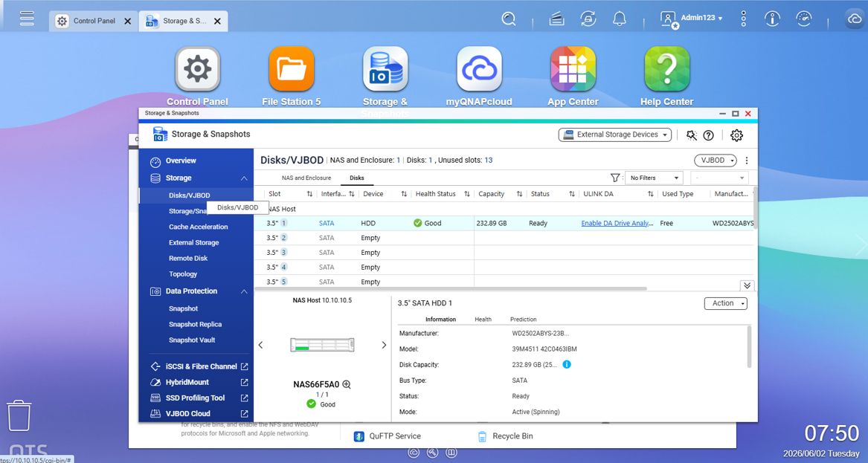Screen dimensions: 868x463
Task: Open the system information icon in top bar
Action: point(772,19)
